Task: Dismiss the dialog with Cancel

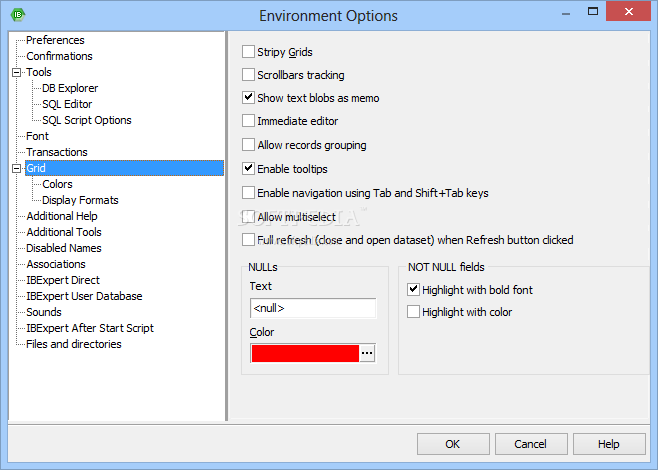Action: tap(531, 444)
